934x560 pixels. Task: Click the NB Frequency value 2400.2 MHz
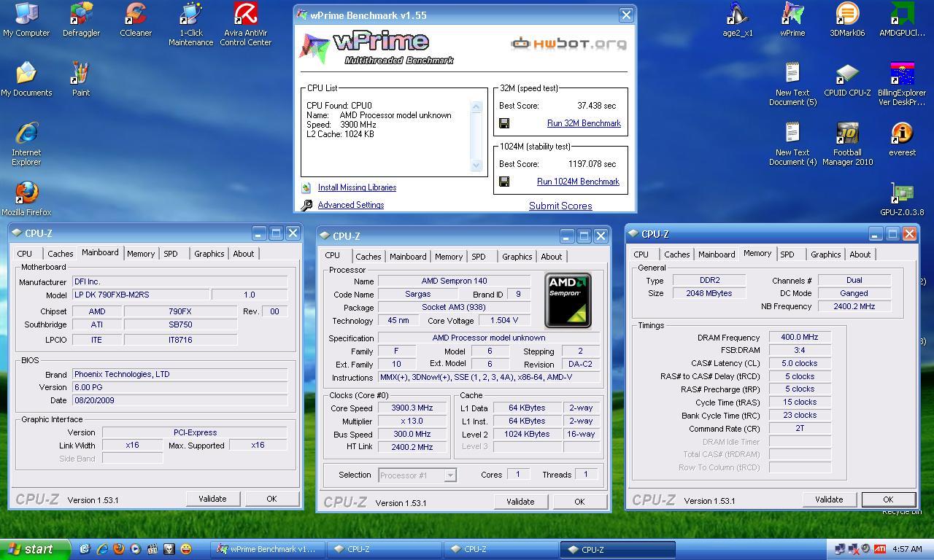coord(854,306)
